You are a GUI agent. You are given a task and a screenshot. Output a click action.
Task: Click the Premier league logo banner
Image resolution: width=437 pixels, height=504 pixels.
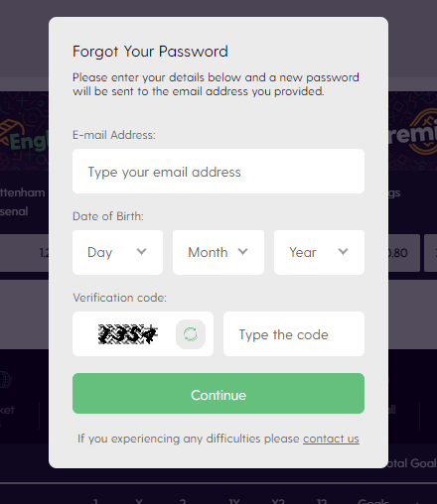pyautogui.click(x=413, y=131)
